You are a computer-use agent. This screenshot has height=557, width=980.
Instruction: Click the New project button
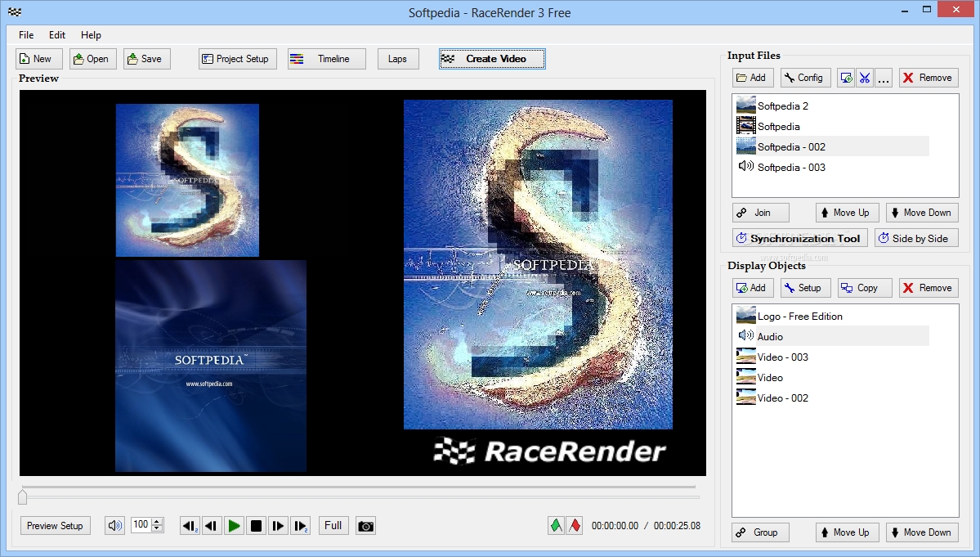[38, 59]
